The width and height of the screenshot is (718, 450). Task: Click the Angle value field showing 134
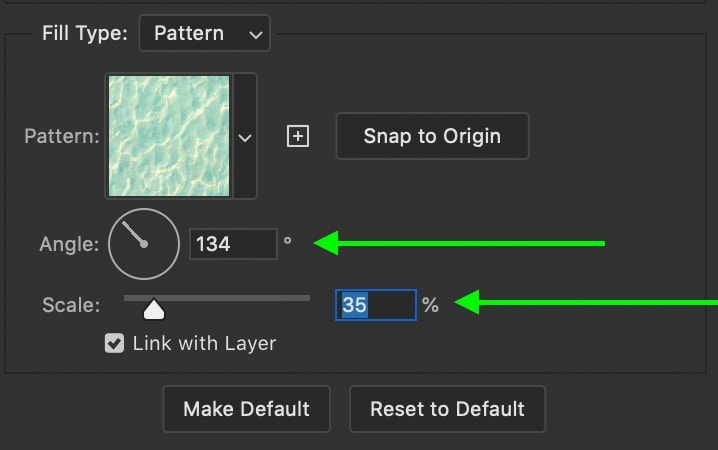coord(233,244)
